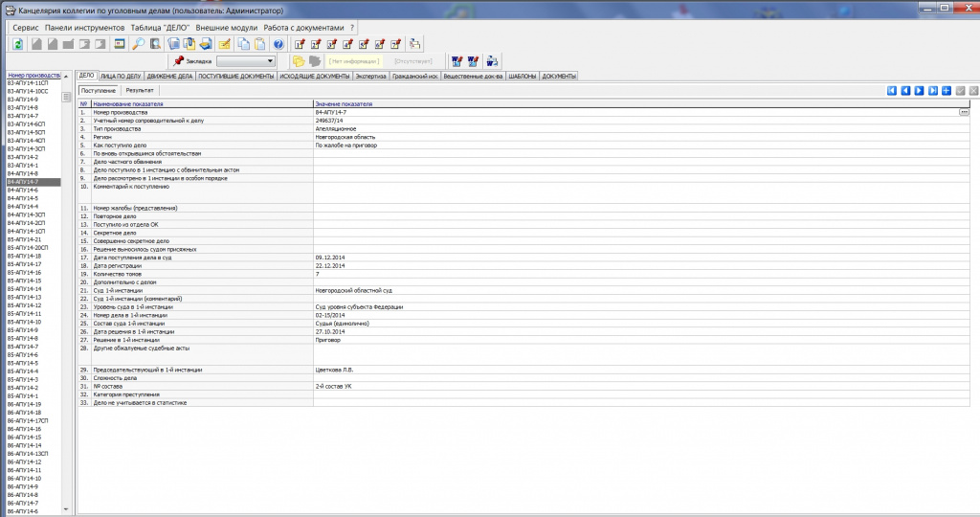The width and height of the screenshot is (980, 517).
Task: Go to next record blue arrow
Action: [x=920, y=91]
